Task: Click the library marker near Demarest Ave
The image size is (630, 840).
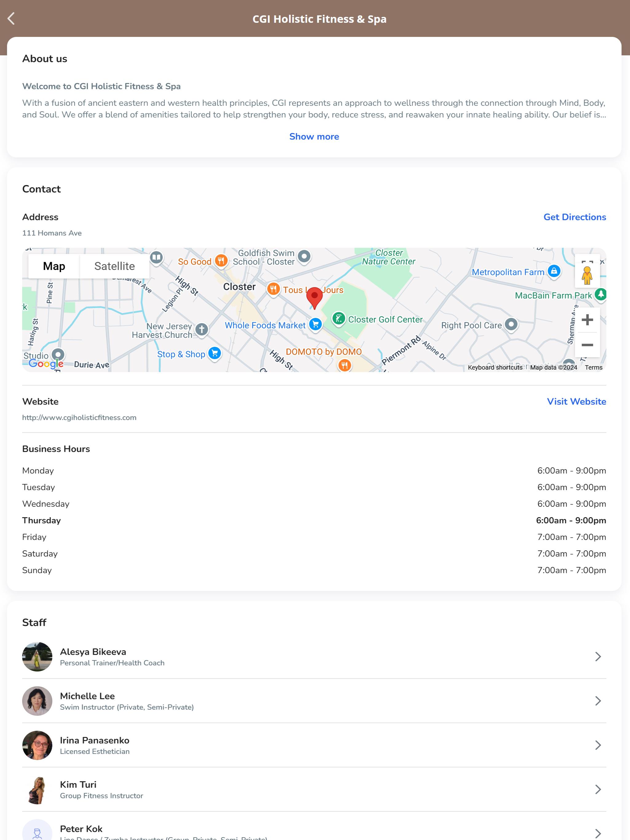Action: tap(156, 258)
